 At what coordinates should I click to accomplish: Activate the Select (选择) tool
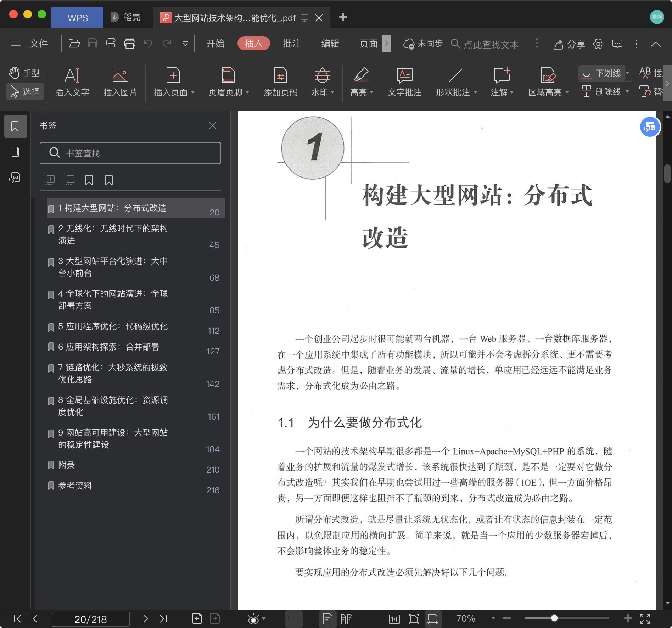pyautogui.click(x=24, y=91)
